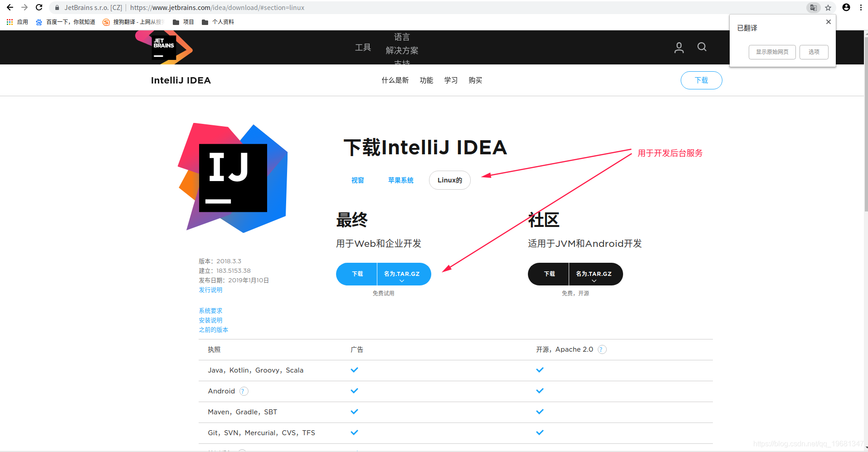The height and width of the screenshot is (452, 868).
Task: Bookmark this page with the star icon
Action: click(828, 8)
